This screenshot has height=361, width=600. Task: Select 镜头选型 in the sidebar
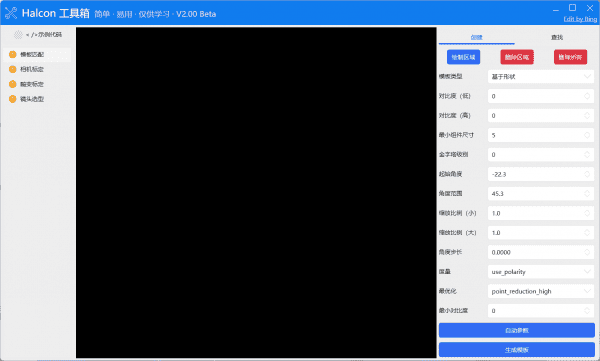(x=38, y=99)
